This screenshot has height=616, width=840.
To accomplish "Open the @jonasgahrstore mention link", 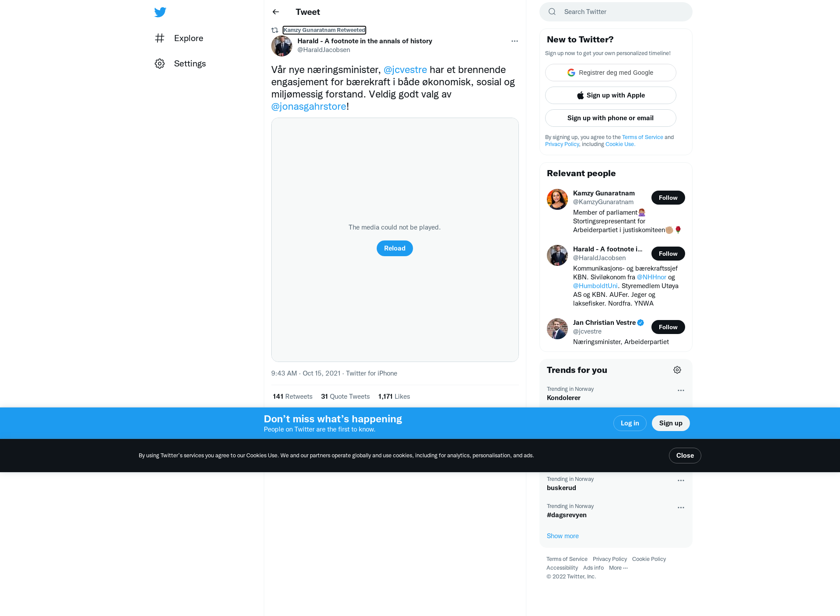I will click(x=309, y=106).
